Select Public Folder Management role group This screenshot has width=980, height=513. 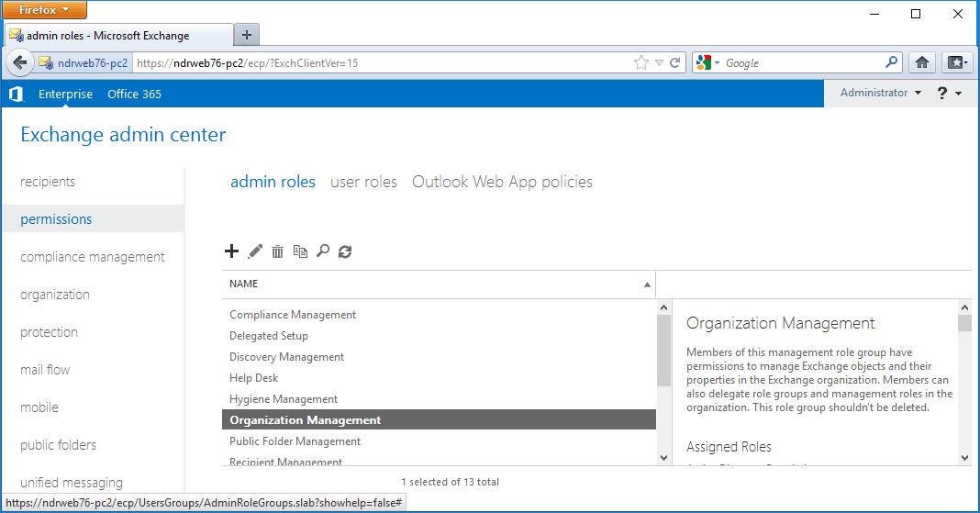(x=439, y=441)
